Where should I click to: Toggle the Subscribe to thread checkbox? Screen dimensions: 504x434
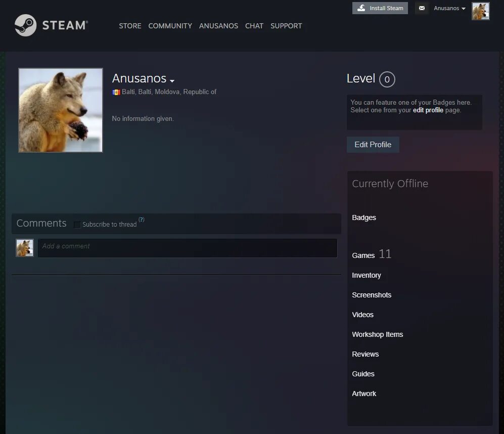point(77,225)
